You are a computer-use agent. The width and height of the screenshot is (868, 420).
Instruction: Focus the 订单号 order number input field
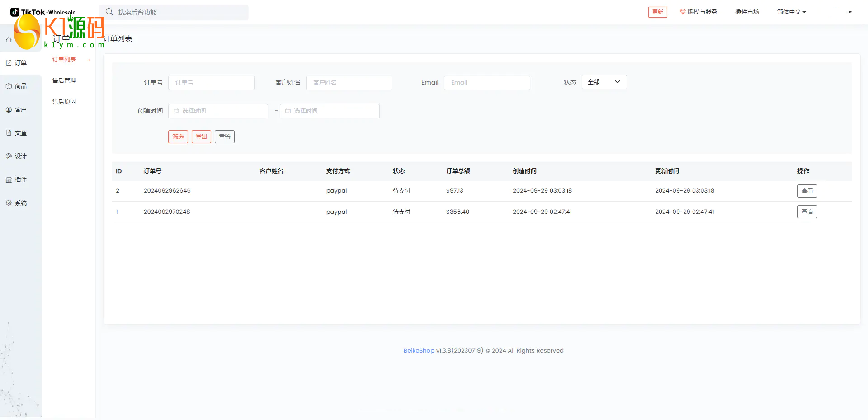(x=211, y=82)
